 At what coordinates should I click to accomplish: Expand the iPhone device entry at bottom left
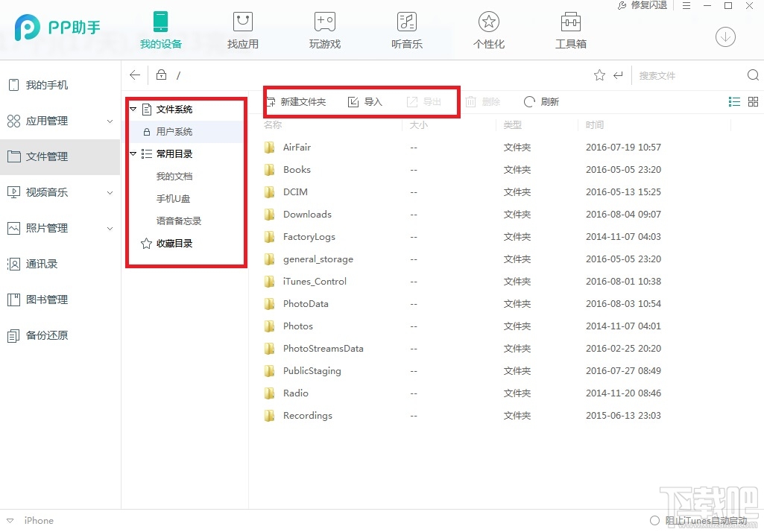[10, 520]
